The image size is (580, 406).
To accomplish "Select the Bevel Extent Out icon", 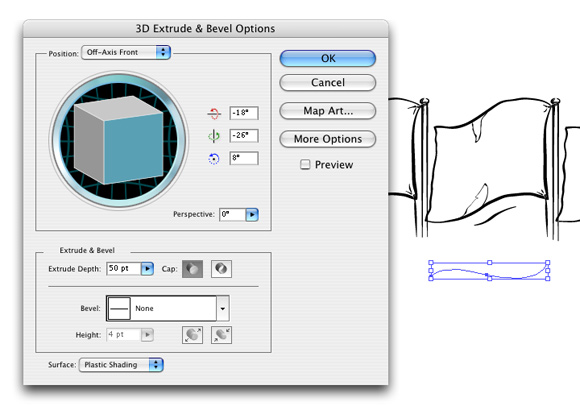I will tap(192, 335).
